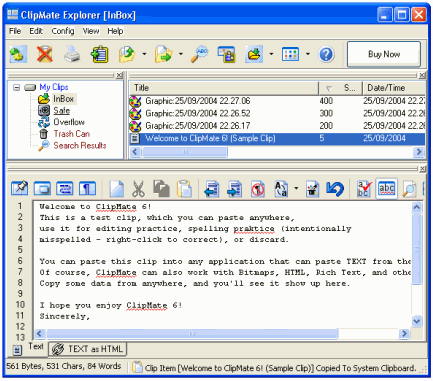The height and width of the screenshot is (381, 433).
Task: Click the remove paragraph marks icon
Action: pyautogui.click(x=258, y=189)
